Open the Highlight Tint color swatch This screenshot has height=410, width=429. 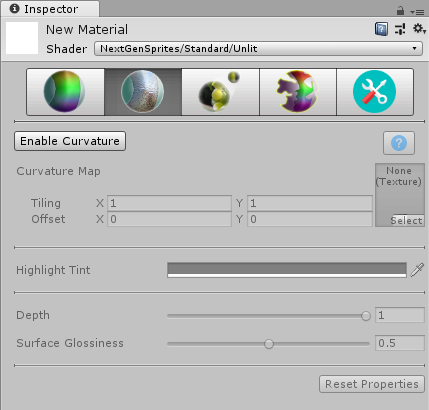[x=287, y=270]
